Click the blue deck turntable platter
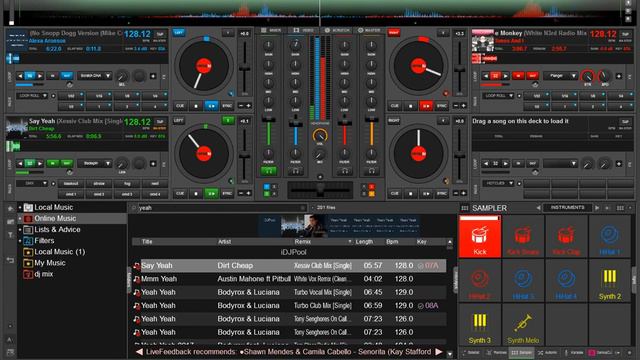This screenshot has width=640, height=360. coord(203,66)
